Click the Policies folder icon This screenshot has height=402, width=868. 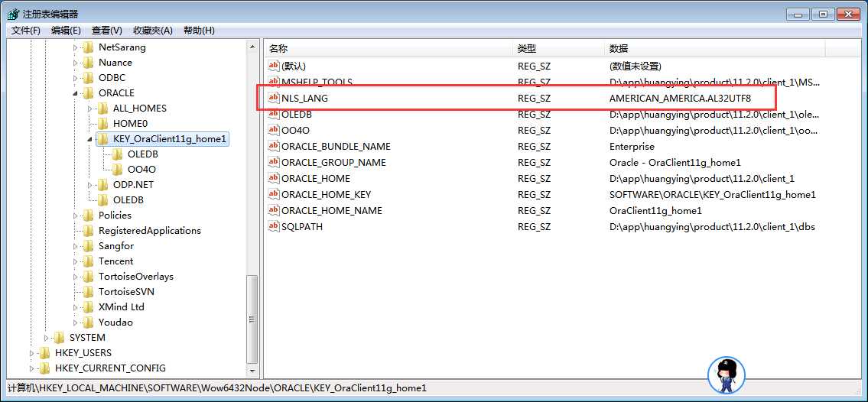pos(88,215)
